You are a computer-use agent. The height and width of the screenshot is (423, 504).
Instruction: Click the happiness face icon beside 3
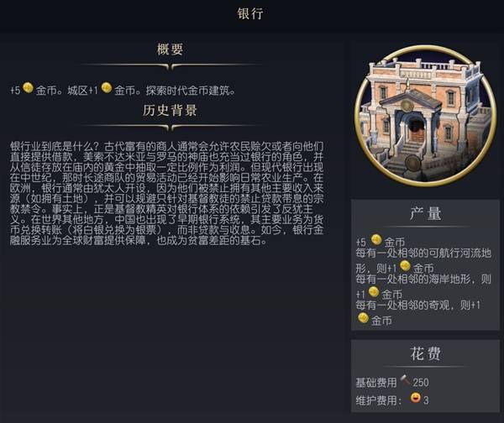click(415, 398)
